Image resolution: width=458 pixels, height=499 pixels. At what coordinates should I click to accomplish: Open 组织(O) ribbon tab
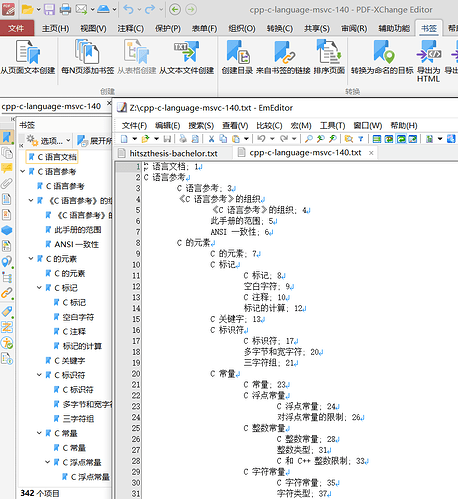[x=242, y=29]
